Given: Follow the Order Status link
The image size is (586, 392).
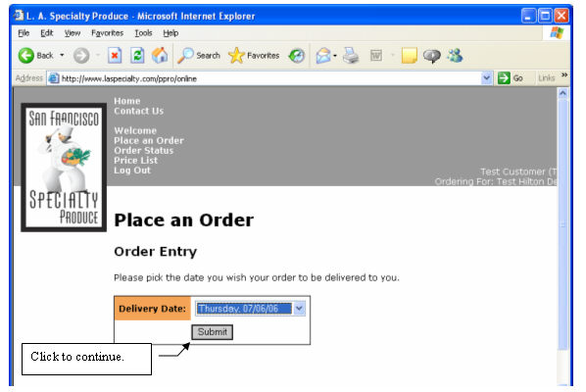Looking at the screenshot, I should tap(143, 151).
